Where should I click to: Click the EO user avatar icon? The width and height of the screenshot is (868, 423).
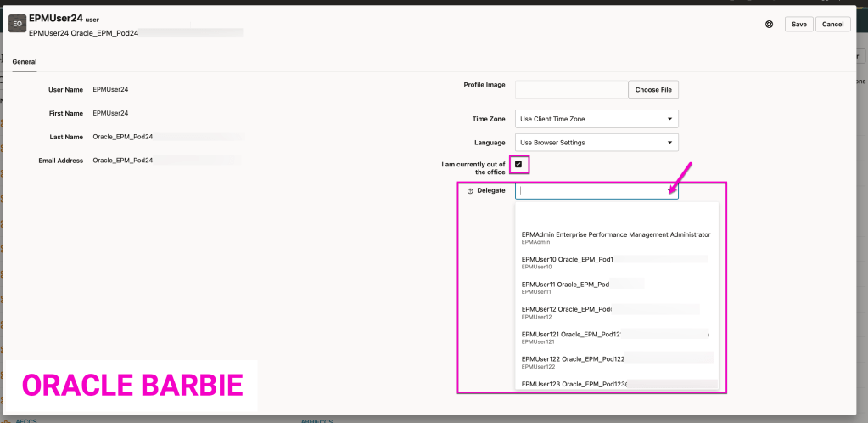16,25
